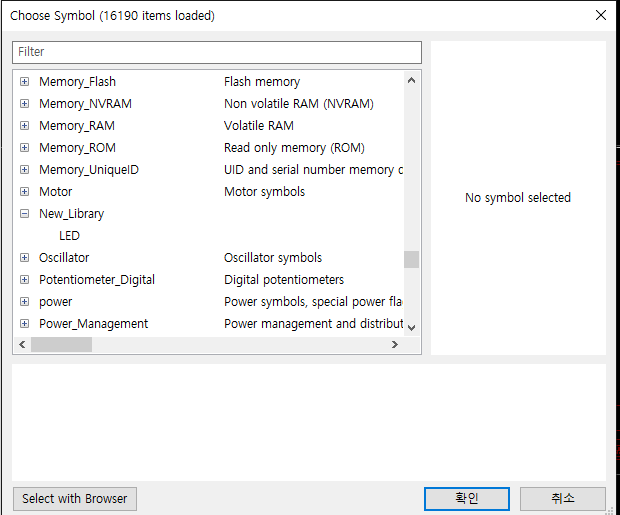The height and width of the screenshot is (515, 620).
Task: Click the 'Non volatile RAM (NVRAM)' description
Action: 299,104
